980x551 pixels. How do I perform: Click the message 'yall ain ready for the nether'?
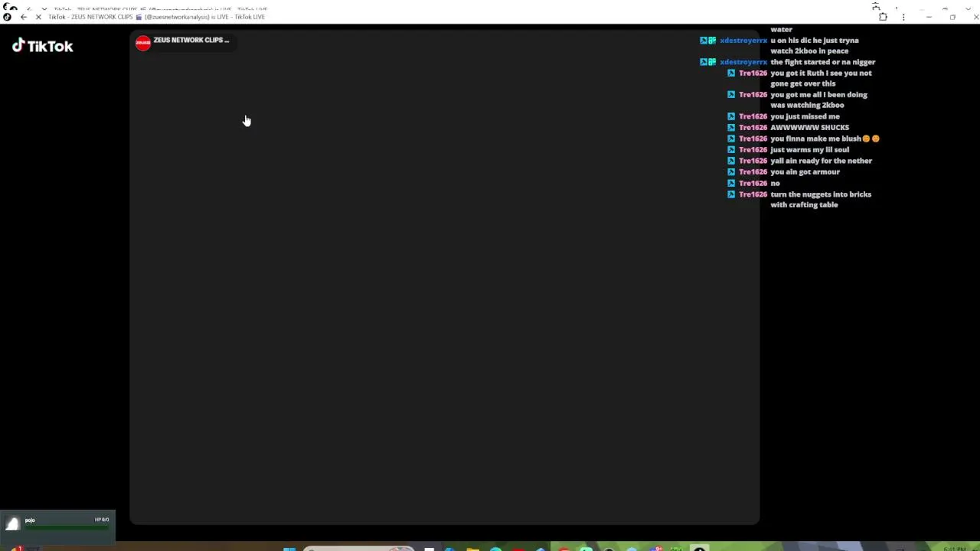pyautogui.click(x=821, y=161)
